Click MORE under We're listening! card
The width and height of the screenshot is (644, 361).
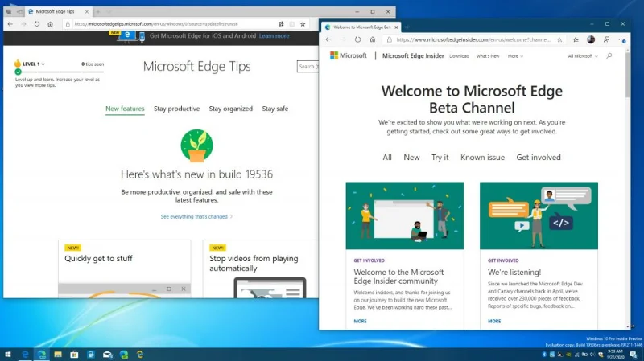pos(494,322)
